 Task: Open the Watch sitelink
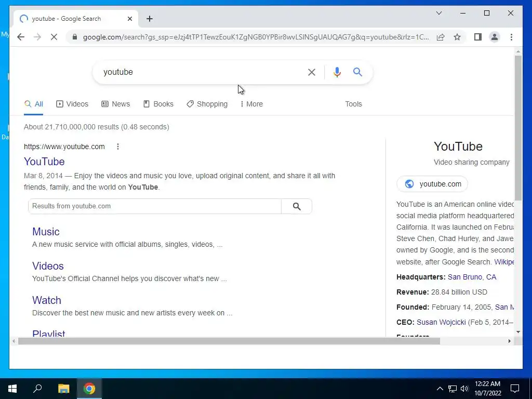46,300
